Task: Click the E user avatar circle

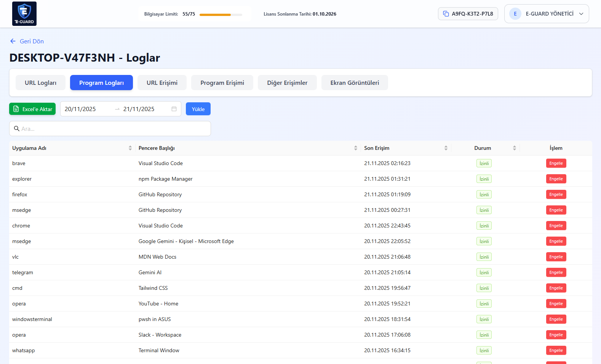Action: [x=515, y=14]
